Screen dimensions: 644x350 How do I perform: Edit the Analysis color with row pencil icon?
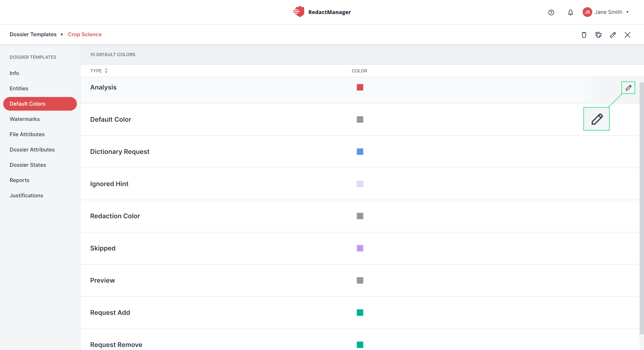[x=628, y=88]
